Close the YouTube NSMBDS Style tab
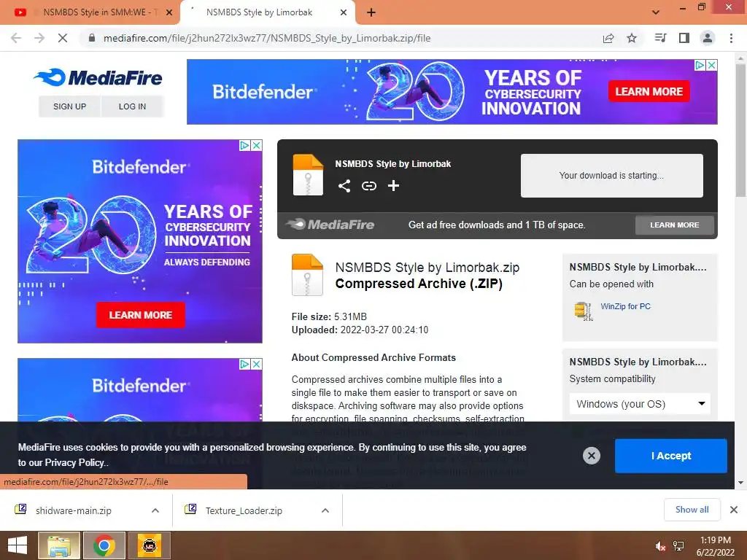The width and height of the screenshot is (747, 560). click(169, 12)
